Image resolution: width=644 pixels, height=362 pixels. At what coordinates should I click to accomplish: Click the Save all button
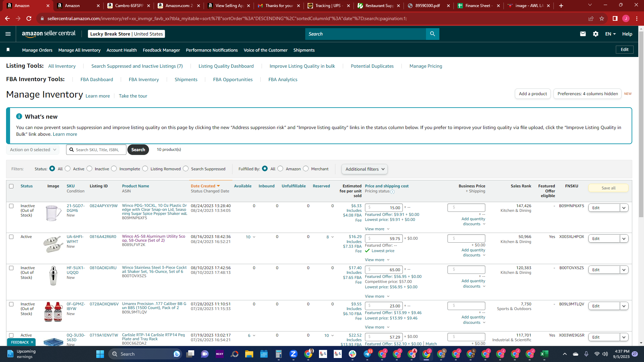click(608, 188)
